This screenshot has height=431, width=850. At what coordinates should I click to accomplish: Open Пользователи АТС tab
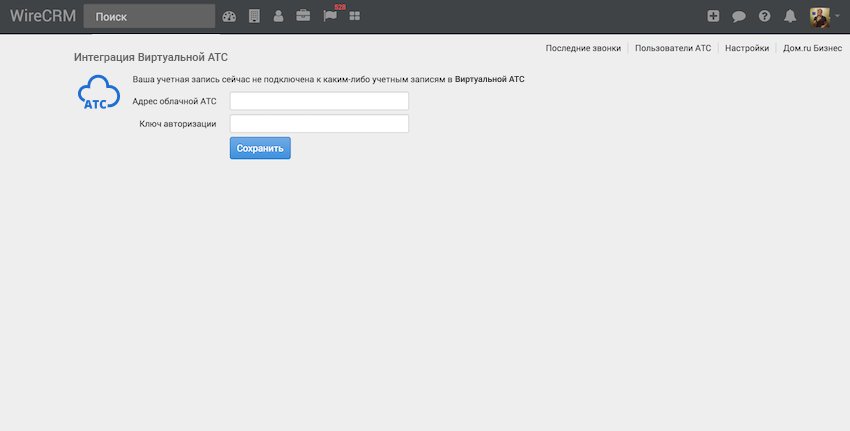673,48
